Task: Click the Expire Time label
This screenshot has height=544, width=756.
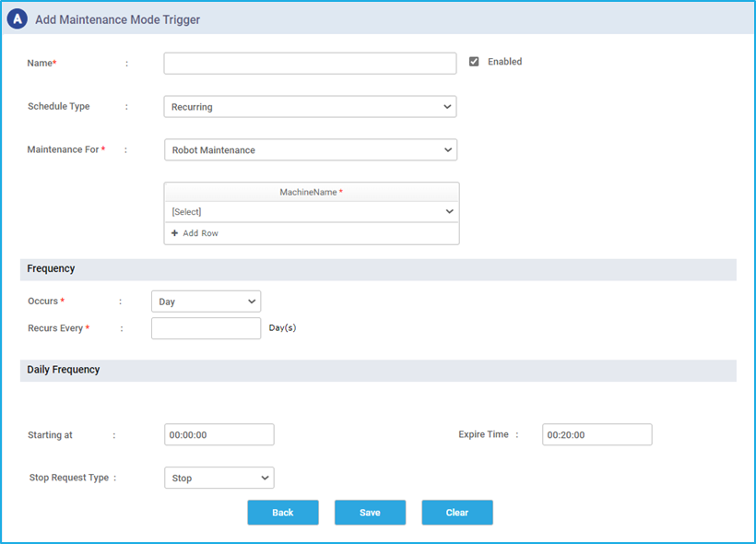Action: (484, 434)
